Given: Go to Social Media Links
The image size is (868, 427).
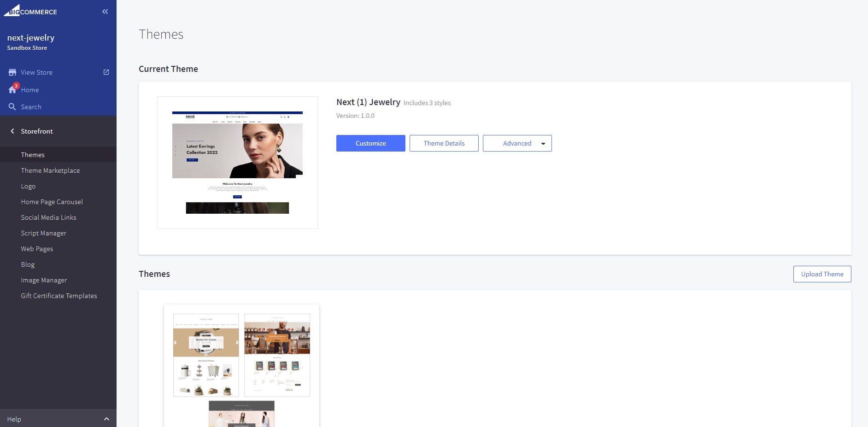Looking at the screenshot, I should point(48,217).
